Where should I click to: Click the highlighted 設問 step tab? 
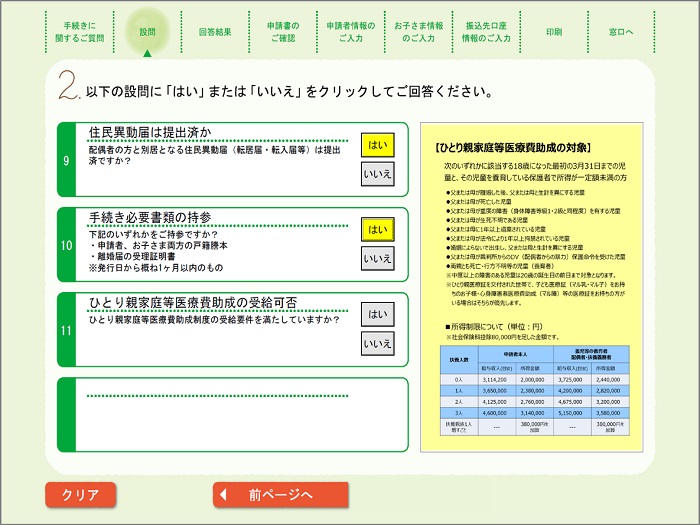click(x=148, y=32)
